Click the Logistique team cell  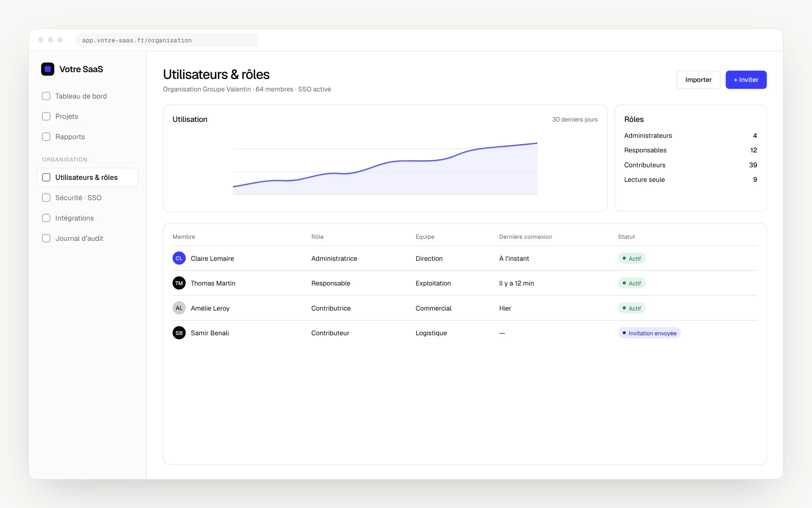pos(431,333)
